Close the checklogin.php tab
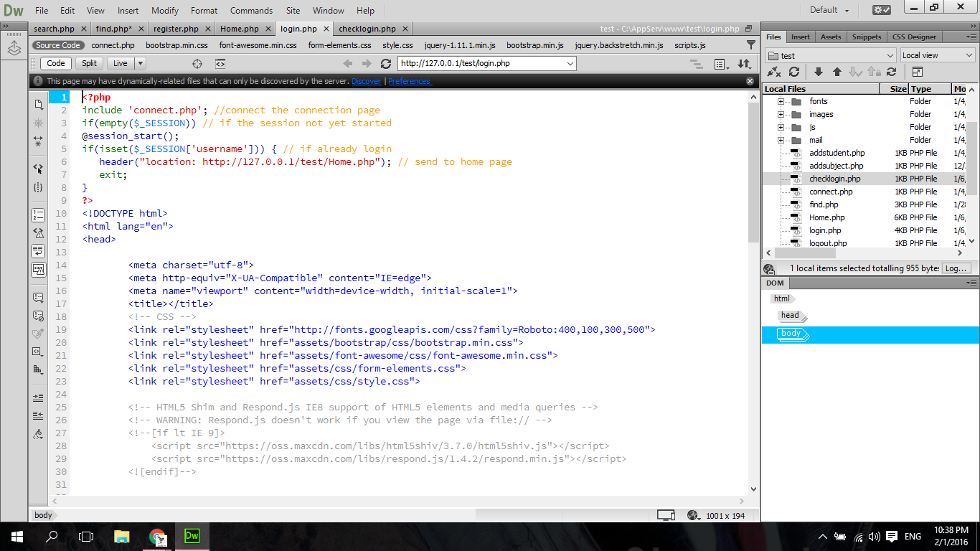The height and width of the screenshot is (551, 980). (x=405, y=29)
